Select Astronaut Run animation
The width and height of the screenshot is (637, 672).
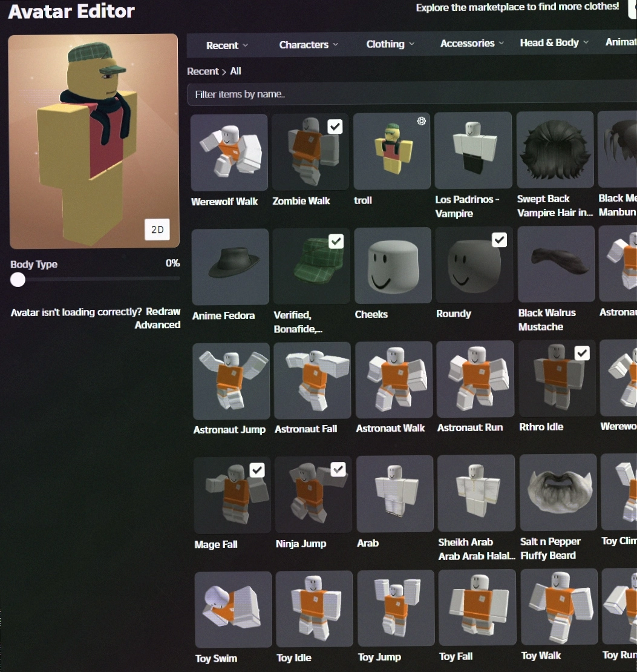[475, 379]
